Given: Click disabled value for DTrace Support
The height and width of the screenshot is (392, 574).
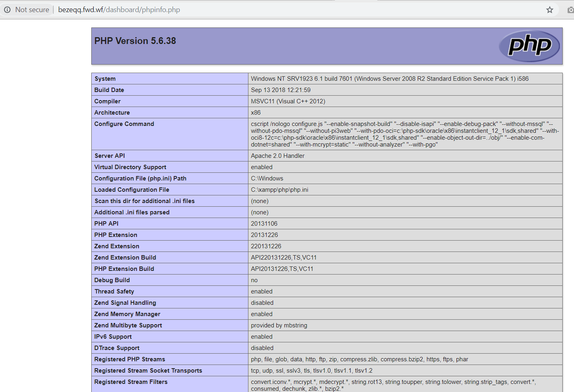Looking at the screenshot, I should point(262,348).
